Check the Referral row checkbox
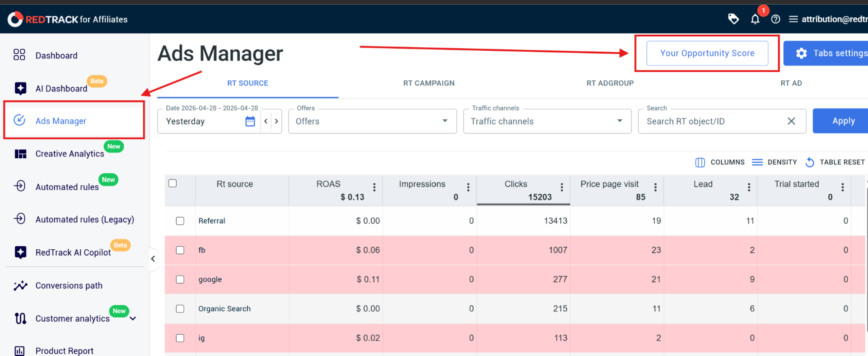 pyautogui.click(x=180, y=221)
